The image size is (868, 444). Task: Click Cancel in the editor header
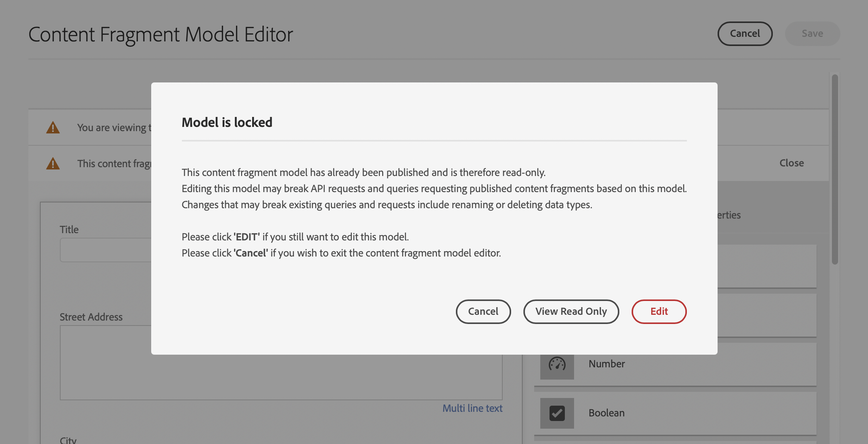744,34
